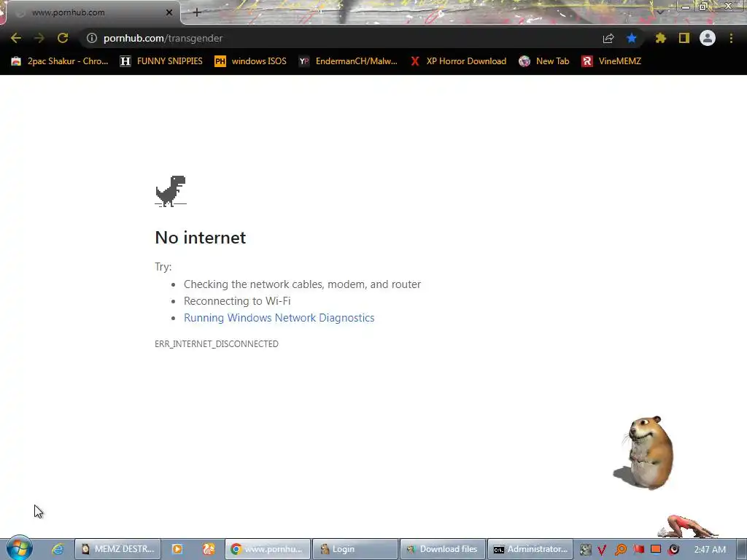The width and height of the screenshot is (747, 560).
Task: Click the orange square tray icon
Action: pyautogui.click(x=656, y=549)
